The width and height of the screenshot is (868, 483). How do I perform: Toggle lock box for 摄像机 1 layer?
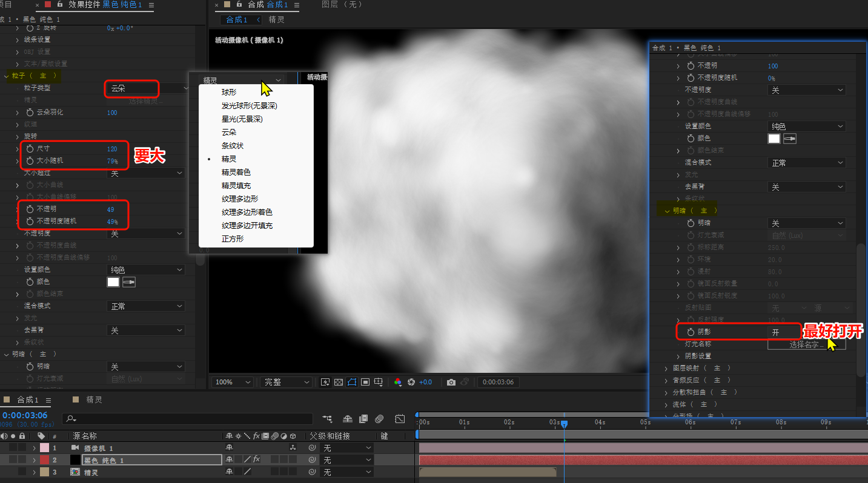click(22, 448)
